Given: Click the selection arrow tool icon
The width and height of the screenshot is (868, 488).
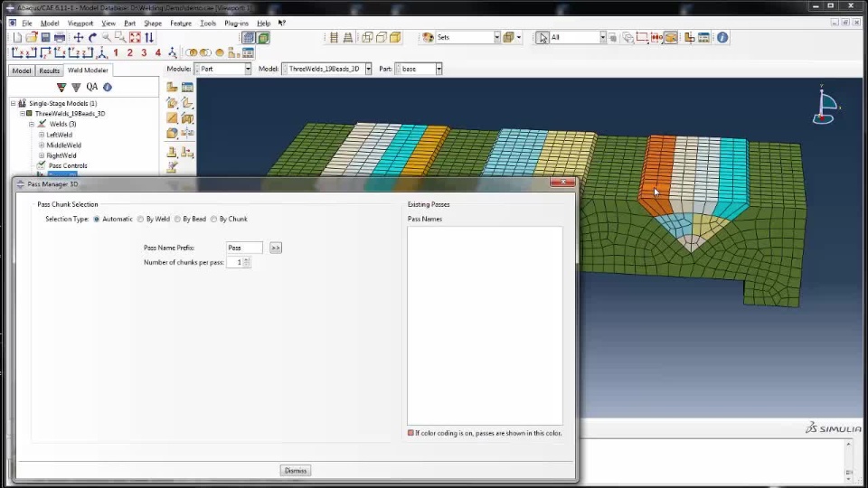Looking at the screenshot, I should (x=542, y=38).
